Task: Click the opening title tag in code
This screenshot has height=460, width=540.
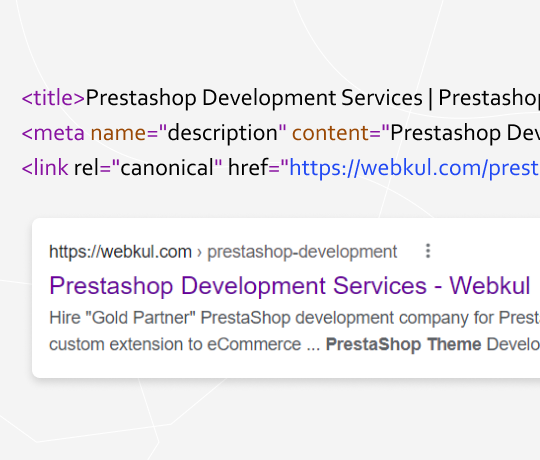Action: pos(53,97)
